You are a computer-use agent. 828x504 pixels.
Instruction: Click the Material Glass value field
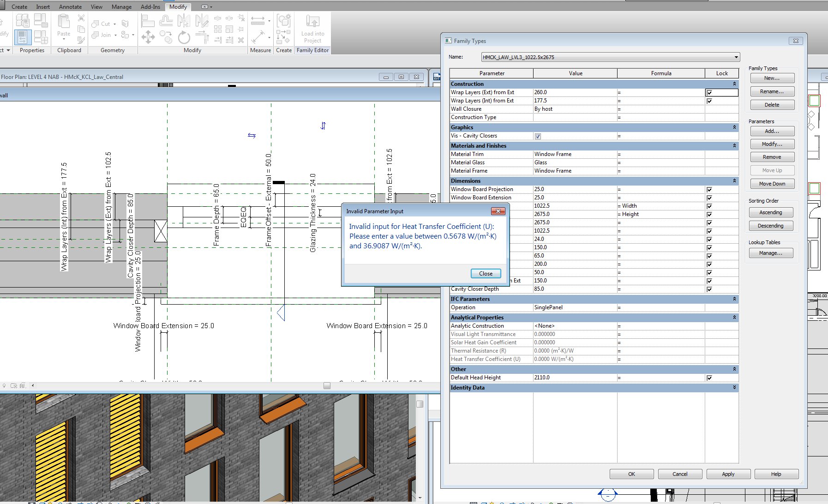coord(575,162)
